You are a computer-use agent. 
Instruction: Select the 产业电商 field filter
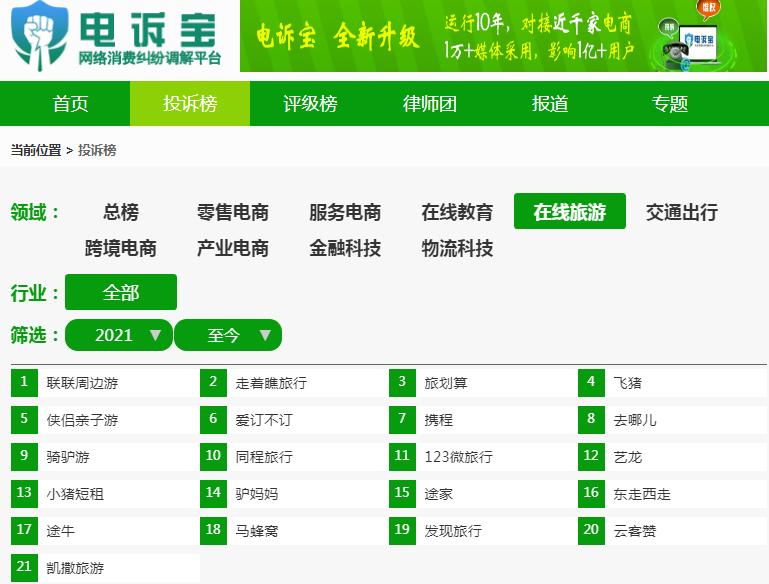coord(232,248)
